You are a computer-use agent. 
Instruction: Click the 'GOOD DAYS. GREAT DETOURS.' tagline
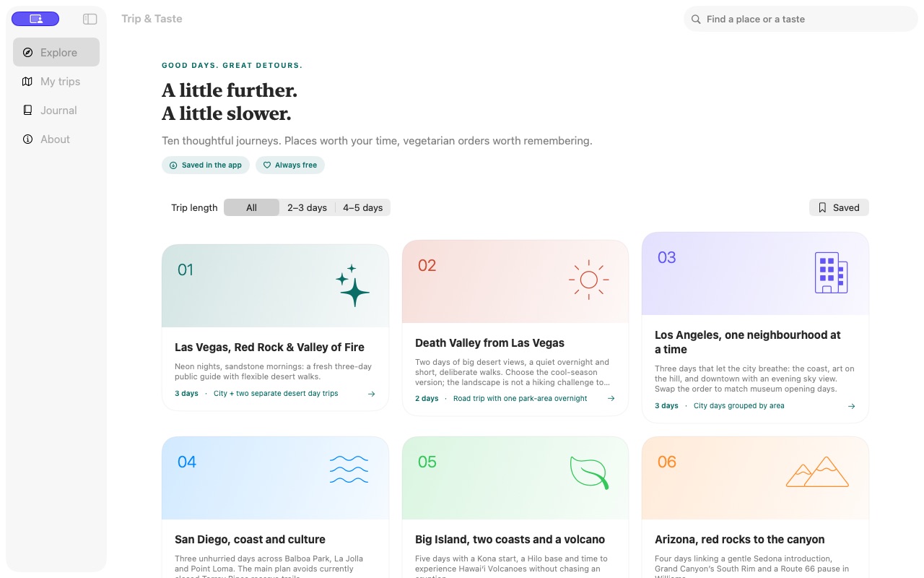232,66
